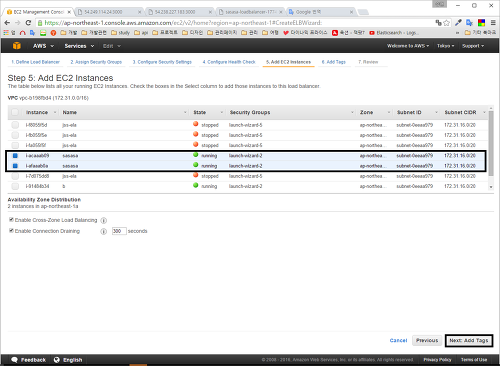The height and width of the screenshot is (366, 500).
Task: Click the translate page icon in address bar
Action: (x=438, y=23)
